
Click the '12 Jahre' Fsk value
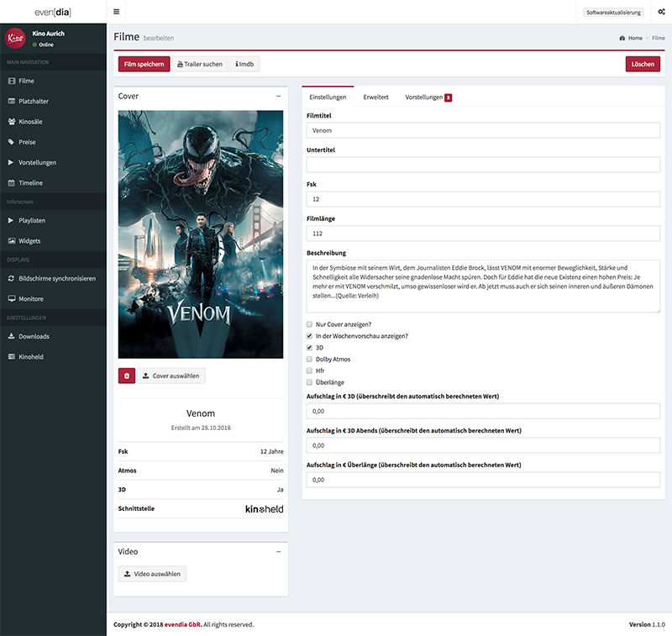click(x=271, y=451)
